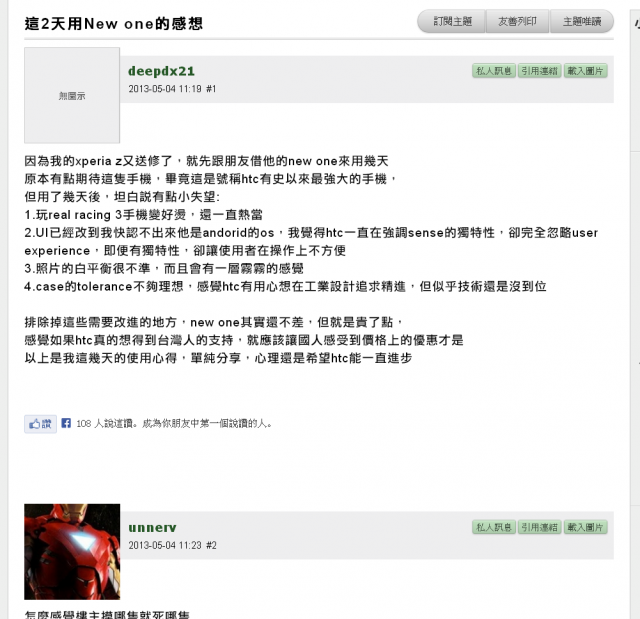
Task: Send 私人訊息 to unnerv
Action: coord(494,527)
